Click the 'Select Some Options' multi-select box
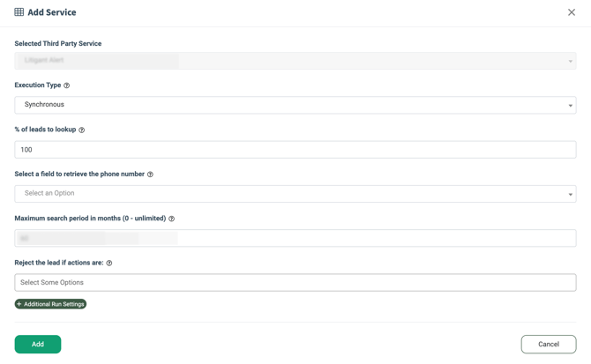This screenshot has width=591, height=364. click(295, 283)
